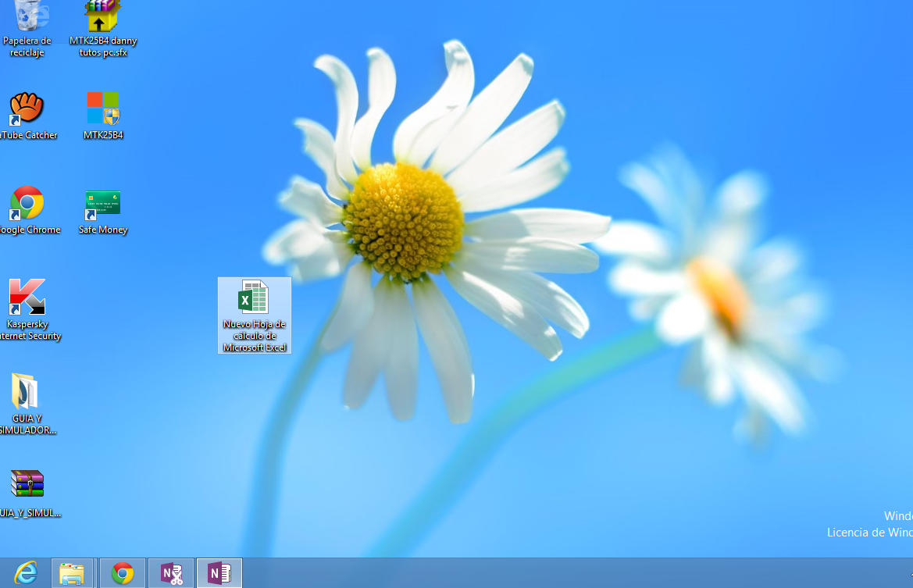Image resolution: width=913 pixels, height=588 pixels.
Task: Click the GUIA_Y_SIMUL WinRAR archive icon
Action: click(x=27, y=484)
